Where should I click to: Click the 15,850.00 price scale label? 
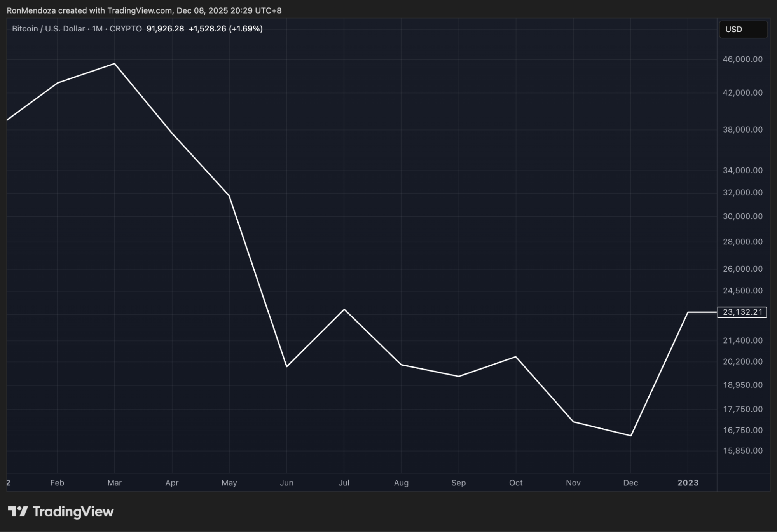[x=742, y=450]
